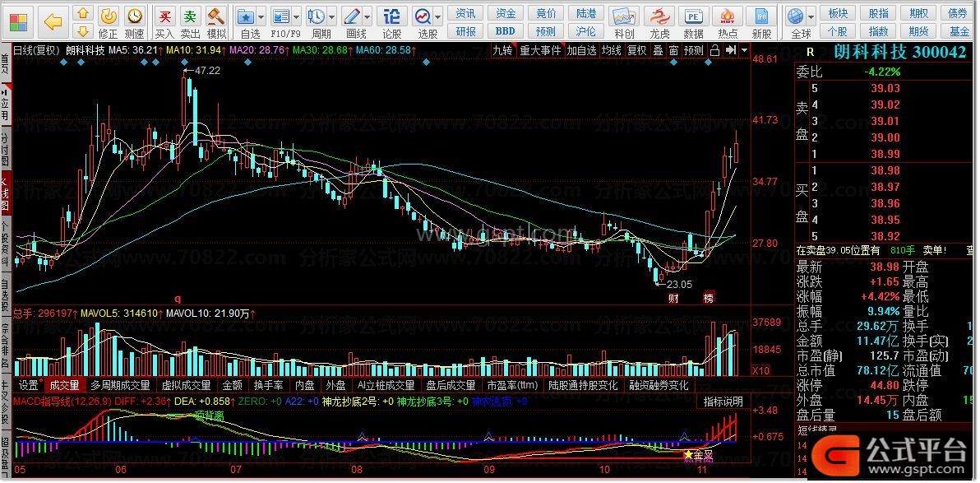This screenshot has width=980, height=483.
Task: Switch to 成交量 volume tab
Action: click(x=65, y=385)
